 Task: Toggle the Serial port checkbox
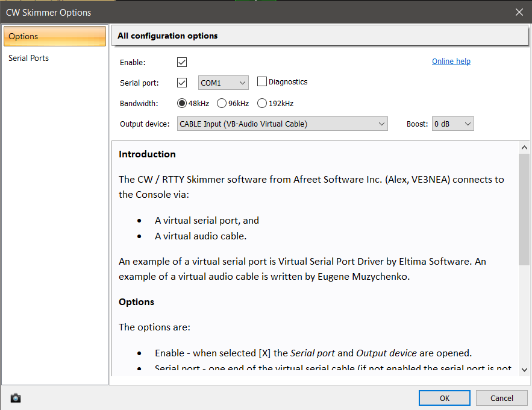click(x=181, y=82)
